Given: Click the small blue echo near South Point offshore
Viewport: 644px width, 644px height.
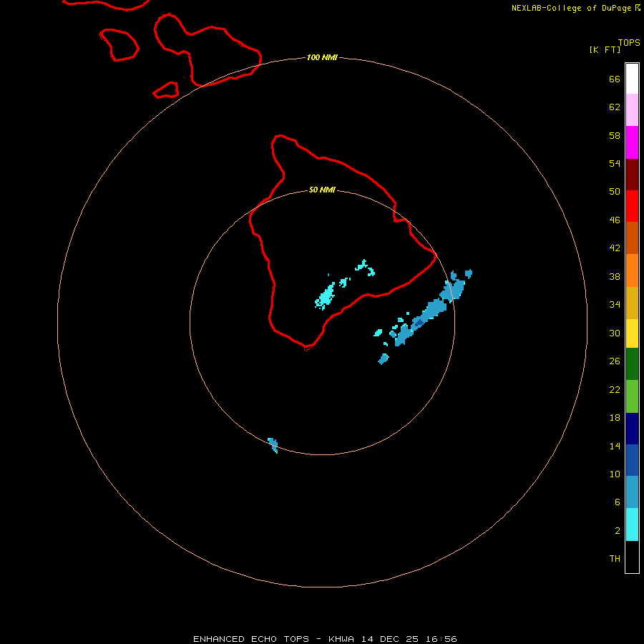Looking at the screenshot, I should pos(384,359).
